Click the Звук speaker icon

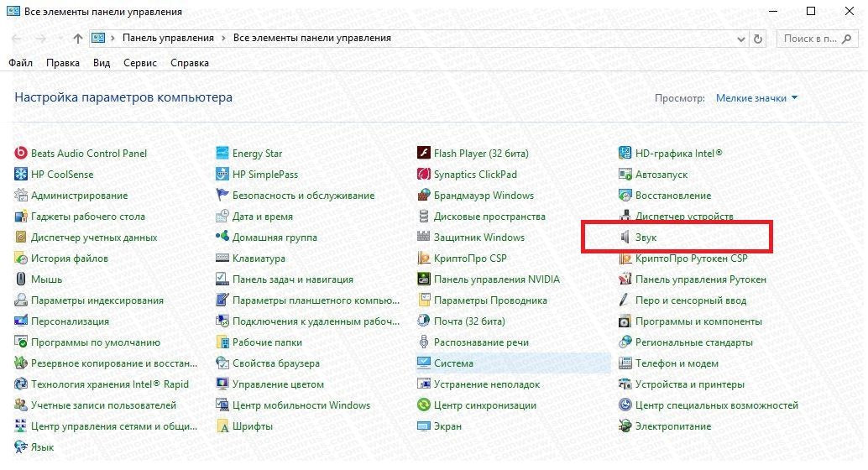(625, 238)
